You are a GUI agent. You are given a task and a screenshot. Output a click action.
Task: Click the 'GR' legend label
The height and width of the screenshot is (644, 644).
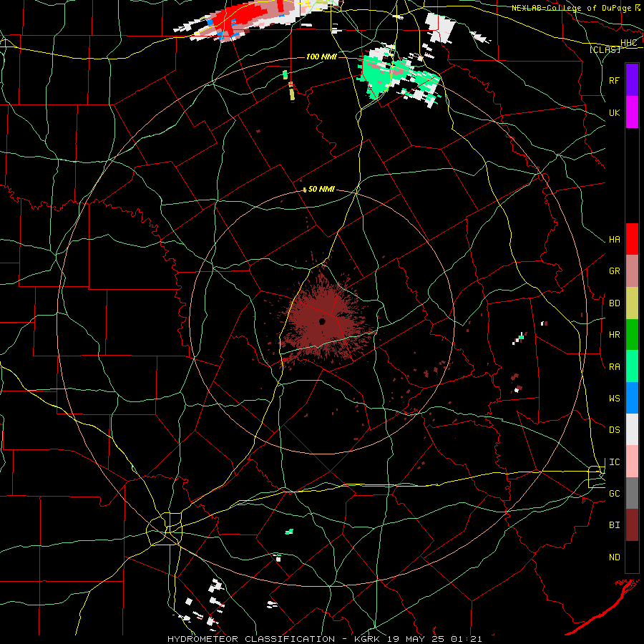[614, 271]
